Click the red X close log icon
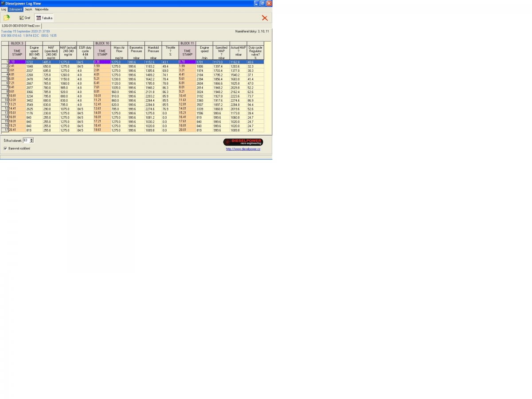This screenshot has width=532, height=399. (265, 18)
